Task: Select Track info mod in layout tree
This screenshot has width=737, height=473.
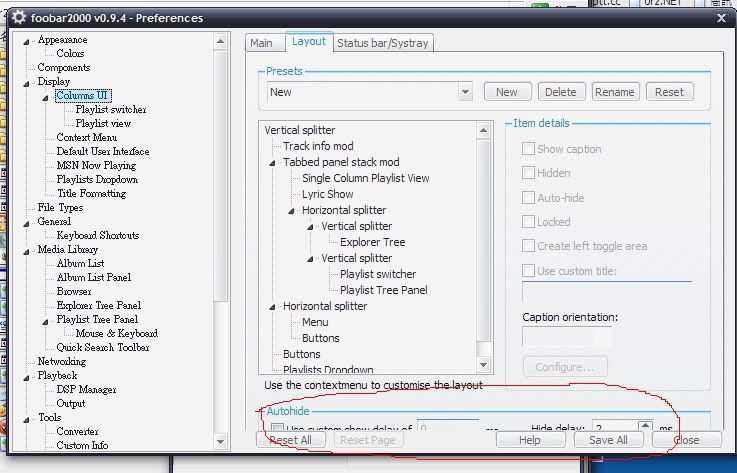Action: tap(318, 146)
